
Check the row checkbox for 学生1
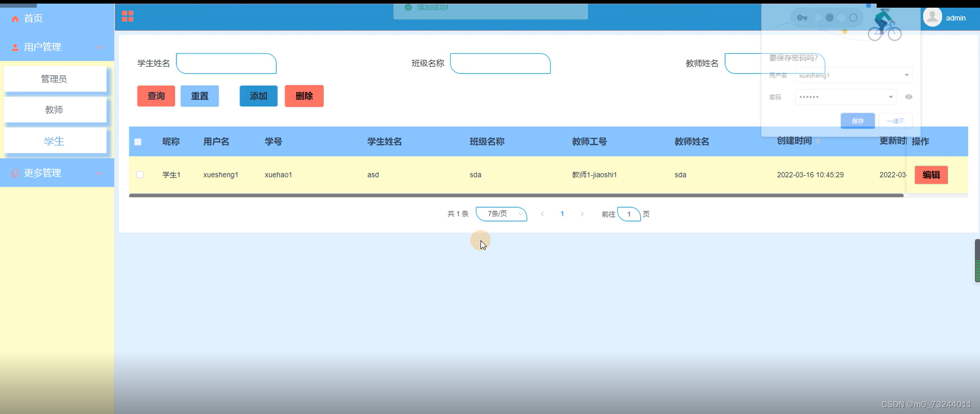click(x=140, y=175)
